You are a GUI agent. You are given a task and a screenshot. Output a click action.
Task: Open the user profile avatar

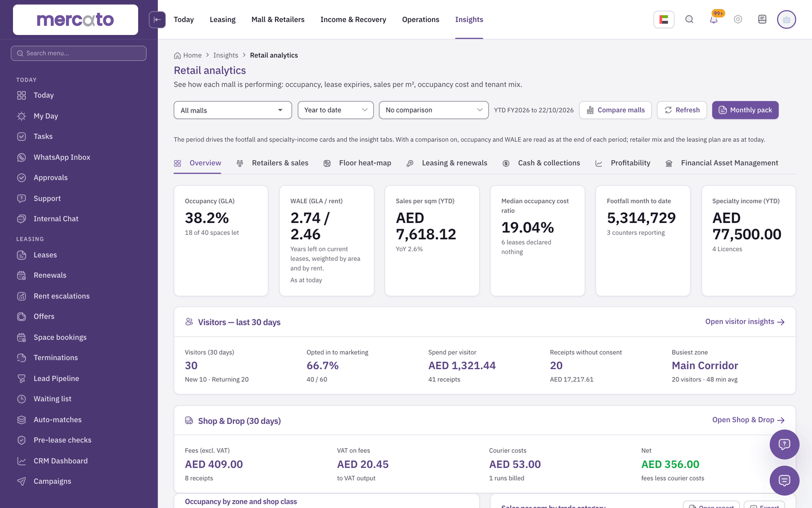click(787, 20)
